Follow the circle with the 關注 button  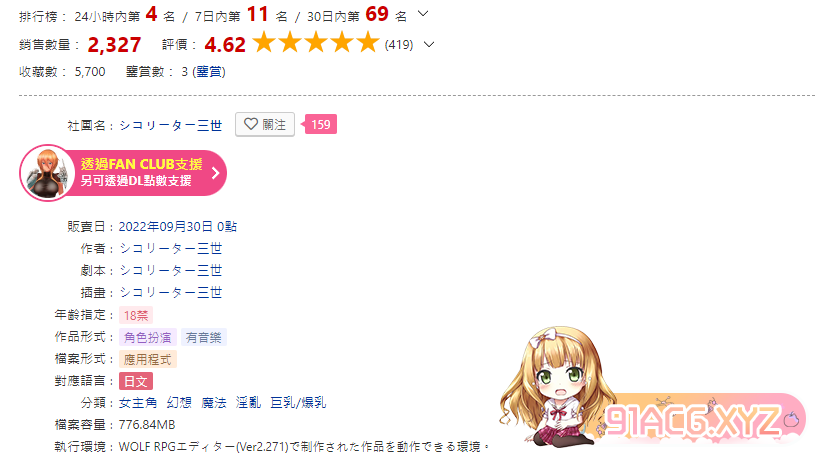point(265,124)
